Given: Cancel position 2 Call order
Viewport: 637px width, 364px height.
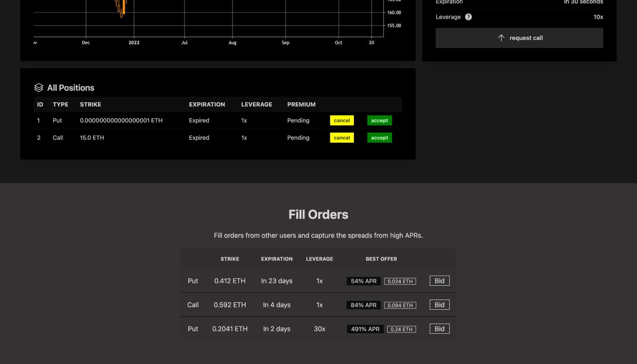Looking at the screenshot, I should (342, 138).
